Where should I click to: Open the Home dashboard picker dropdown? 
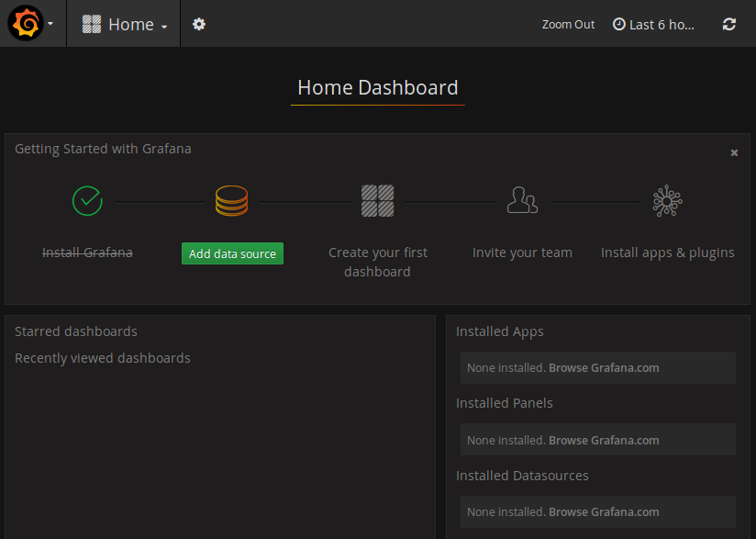click(125, 24)
